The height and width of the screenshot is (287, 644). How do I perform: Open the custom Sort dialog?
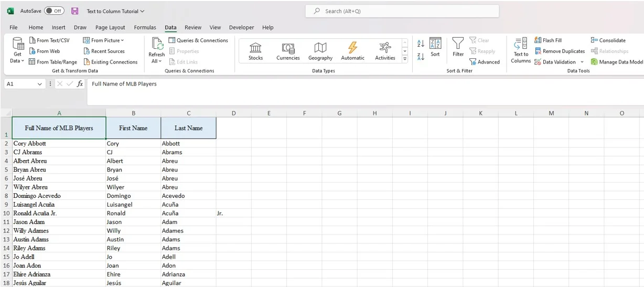tap(435, 47)
